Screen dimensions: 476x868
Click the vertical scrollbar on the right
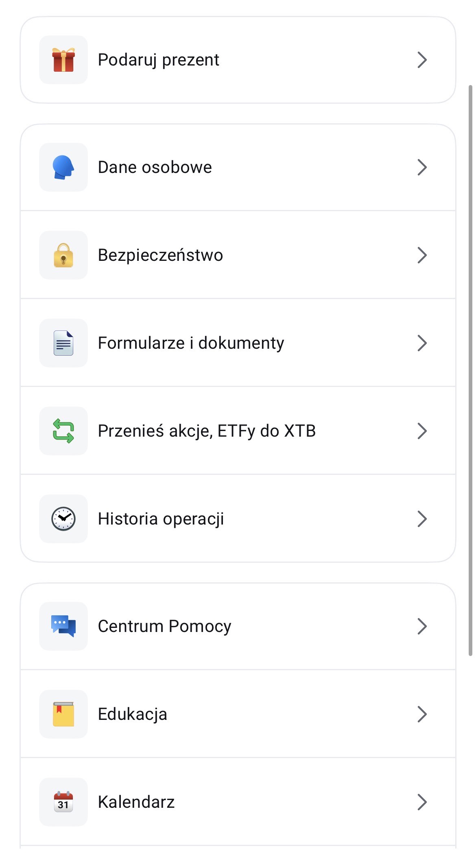(x=470, y=370)
